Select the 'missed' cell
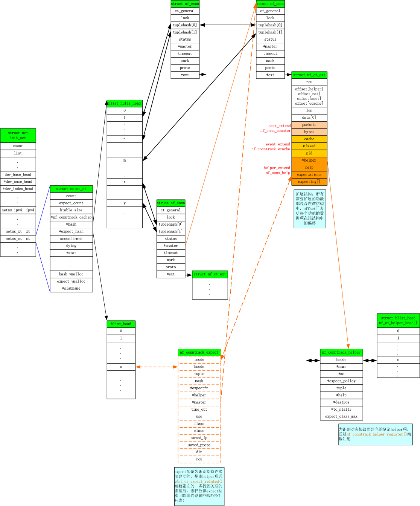 tap(309, 147)
